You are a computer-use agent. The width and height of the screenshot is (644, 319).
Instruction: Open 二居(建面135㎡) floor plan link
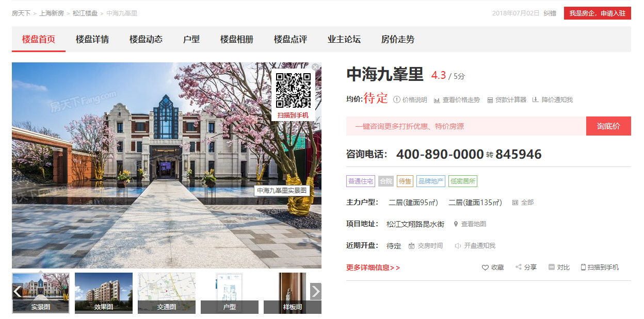coord(475,203)
